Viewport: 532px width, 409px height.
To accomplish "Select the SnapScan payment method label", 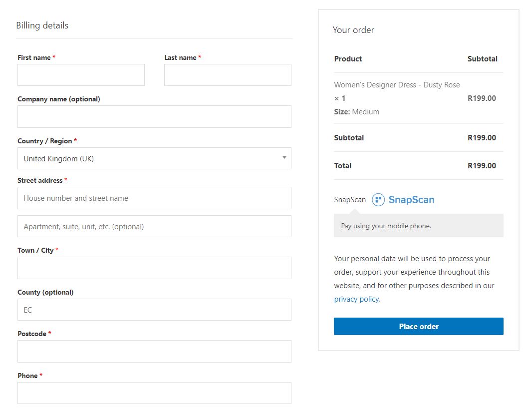I will pyautogui.click(x=350, y=200).
